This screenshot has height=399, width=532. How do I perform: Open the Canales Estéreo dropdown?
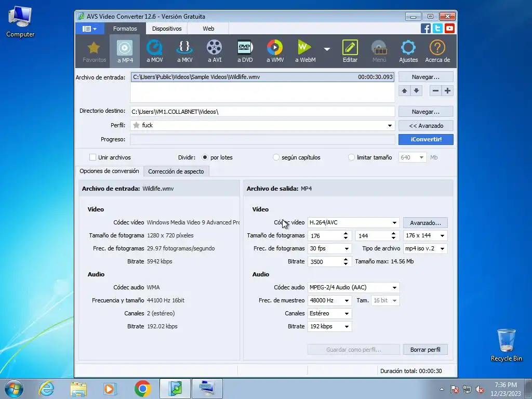point(329,313)
